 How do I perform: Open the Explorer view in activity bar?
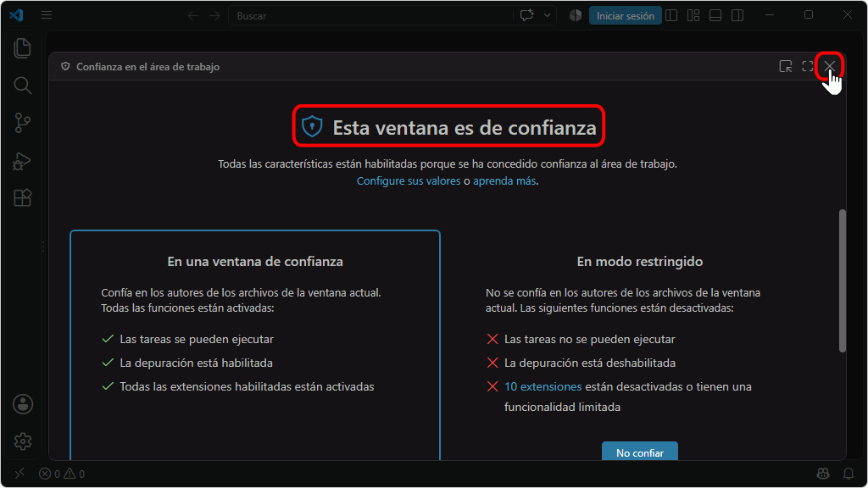pyautogui.click(x=22, y=48)
